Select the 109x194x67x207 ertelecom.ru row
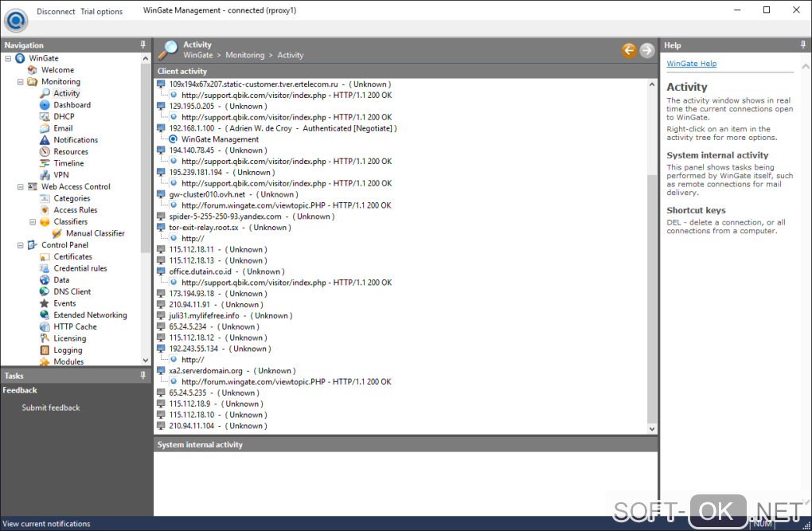 (280, 84)
